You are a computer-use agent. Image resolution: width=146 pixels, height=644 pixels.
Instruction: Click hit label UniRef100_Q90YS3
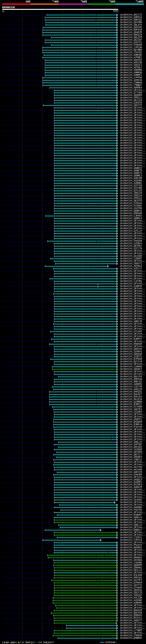(x=131, y=105)
